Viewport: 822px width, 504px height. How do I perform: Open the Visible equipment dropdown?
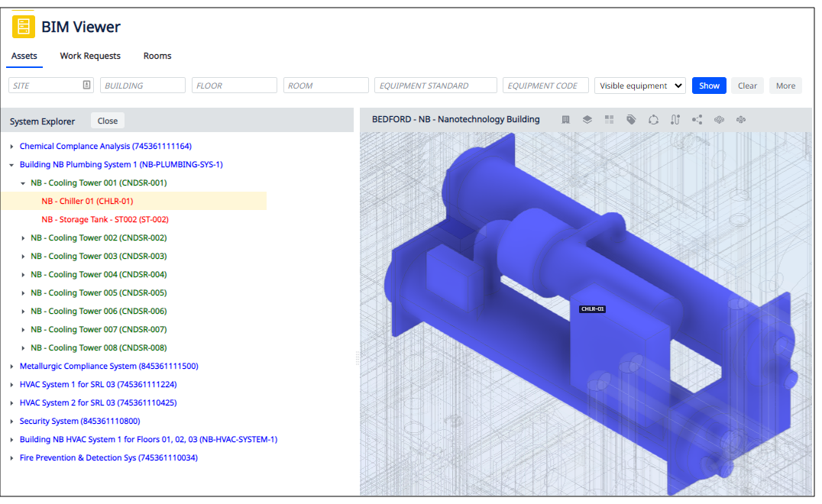coord(640,86)
